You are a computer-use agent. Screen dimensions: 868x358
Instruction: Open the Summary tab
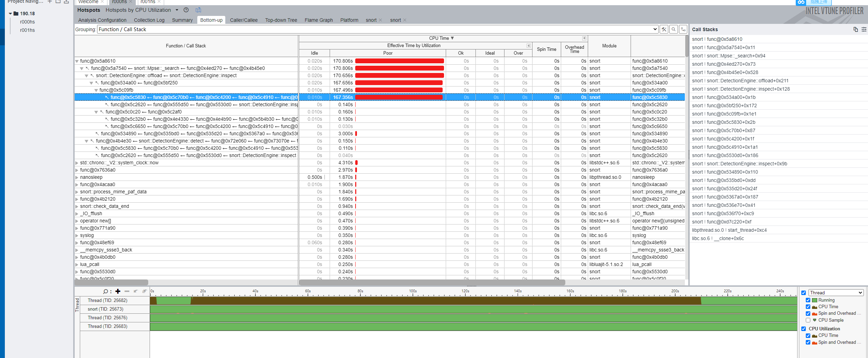[x=182, y=20]
